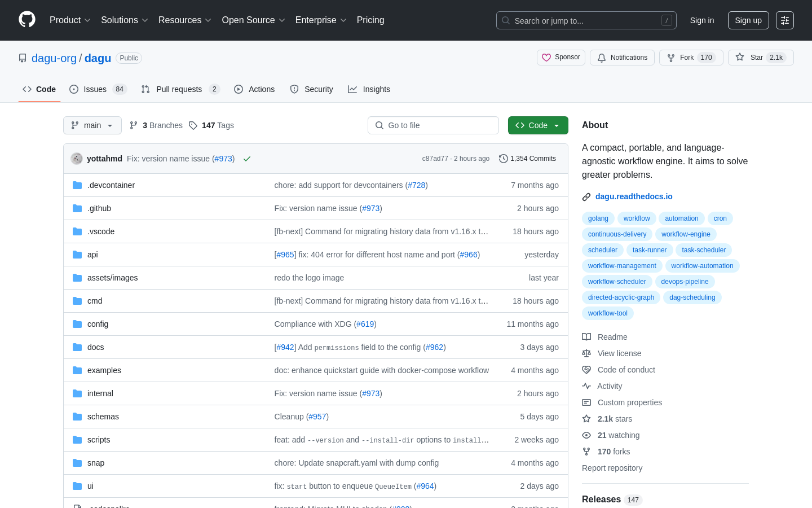Viewport: 812px width, 508px height.
Task: Select the golang topic tag
Action: click(x=598, y=218)
